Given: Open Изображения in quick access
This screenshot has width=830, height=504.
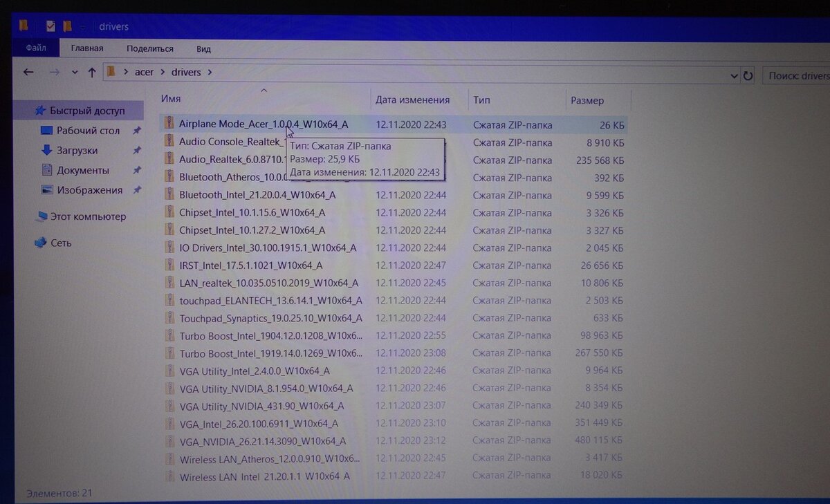Looking at the screenshot, I should point(89,190).
